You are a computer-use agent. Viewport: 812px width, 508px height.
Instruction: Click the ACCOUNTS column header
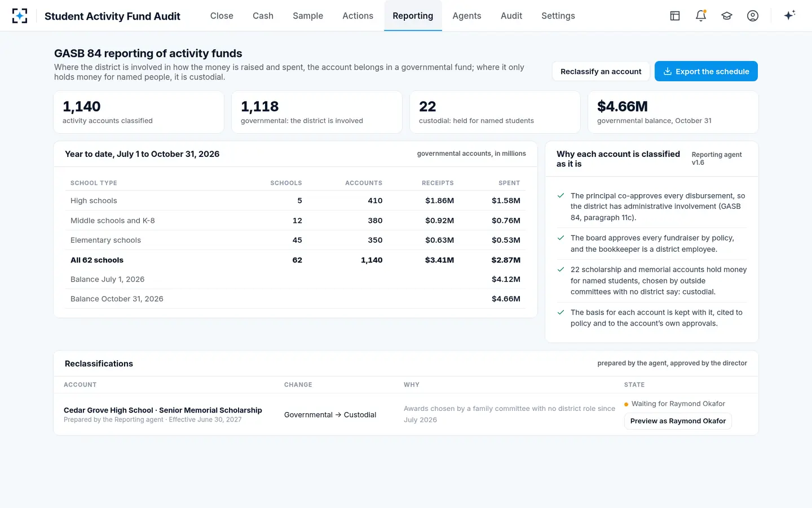364,183
